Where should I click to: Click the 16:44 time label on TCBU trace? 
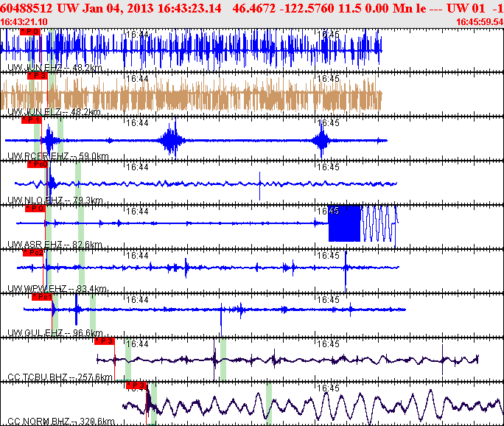pyautogui.click(x=136, y=344)
